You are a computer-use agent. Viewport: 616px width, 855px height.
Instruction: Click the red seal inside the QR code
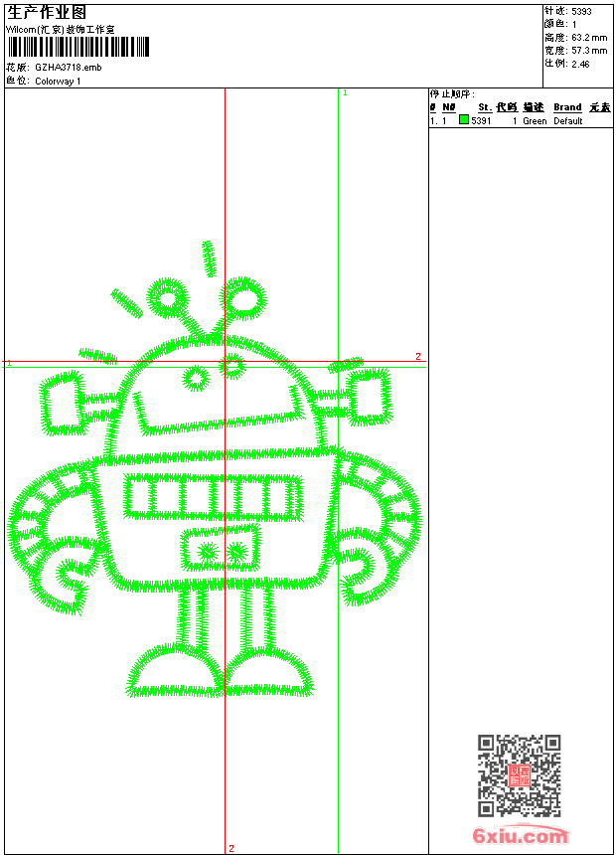point(520,775)
